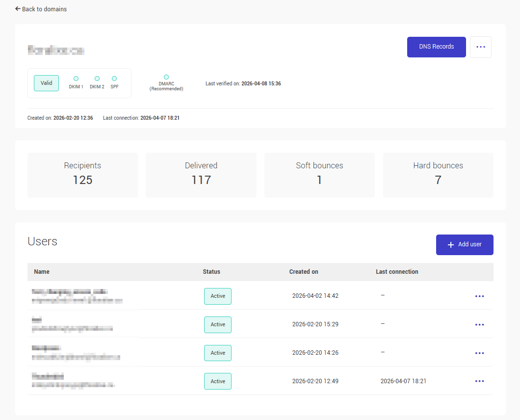This screenshot has height=420, width=520.
Task: Click the back arrow beside Back to domains
Action: click(x=17, y=9)
